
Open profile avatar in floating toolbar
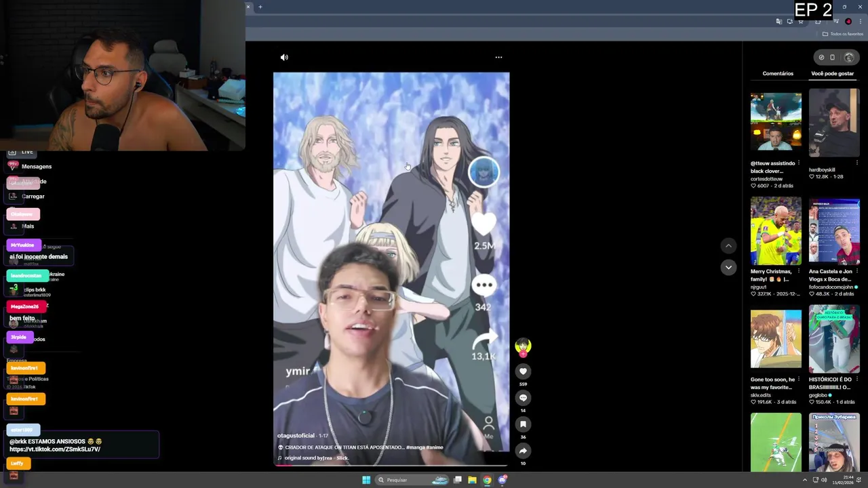[x=849, y=58]
